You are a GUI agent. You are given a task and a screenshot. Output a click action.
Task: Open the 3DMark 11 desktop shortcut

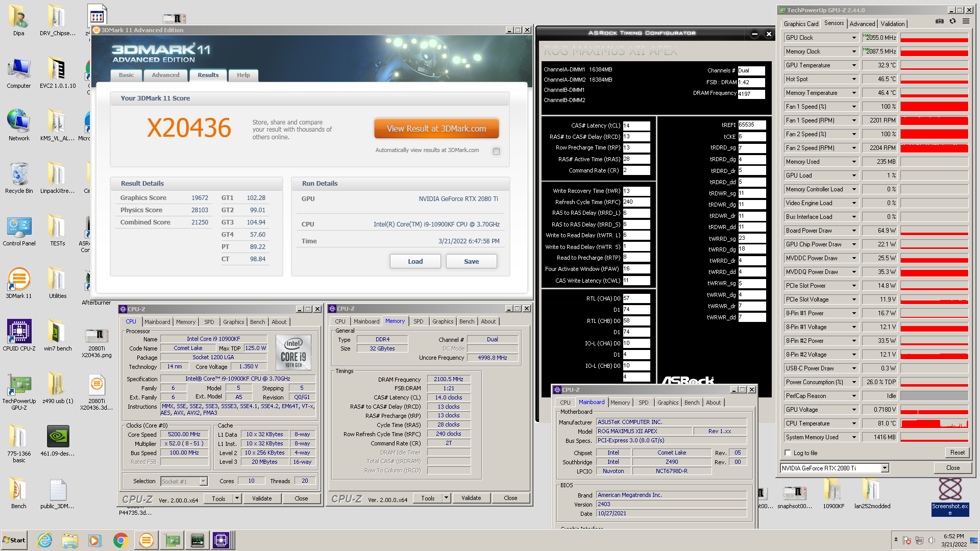pyautogui.click(x=19, y=283)
